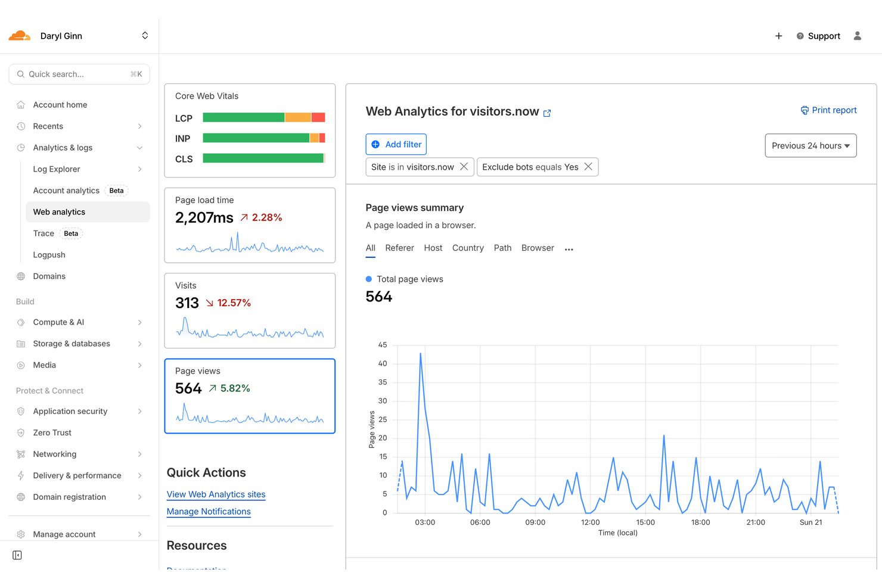
Task: Click the LCP vitals color bar
Action: pos(264,117)
